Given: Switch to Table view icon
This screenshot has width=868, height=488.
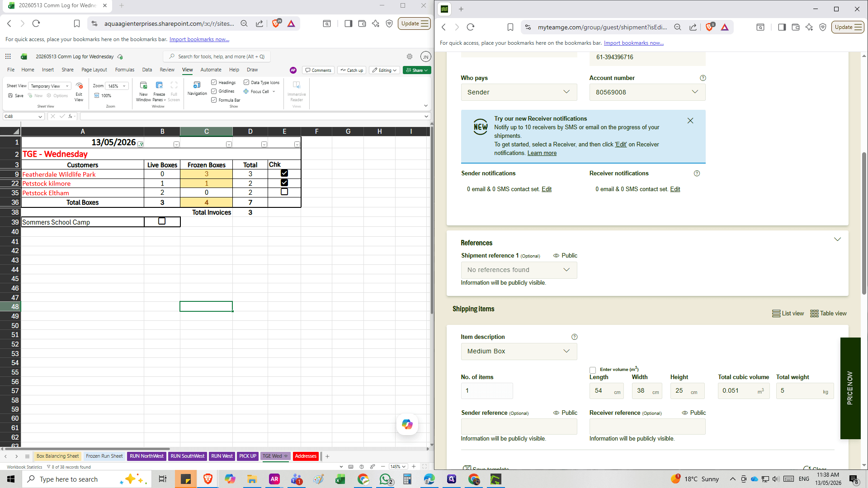Looking at the screenshot, I should point(814,314).
